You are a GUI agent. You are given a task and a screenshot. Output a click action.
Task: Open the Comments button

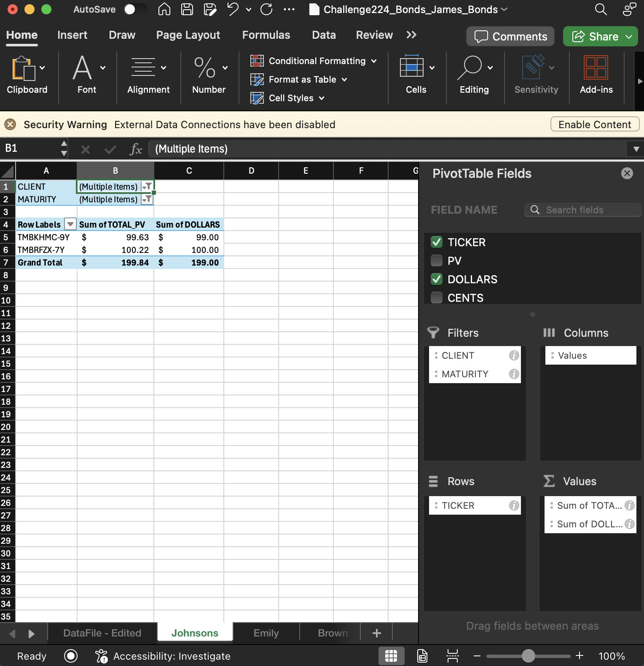510,36
